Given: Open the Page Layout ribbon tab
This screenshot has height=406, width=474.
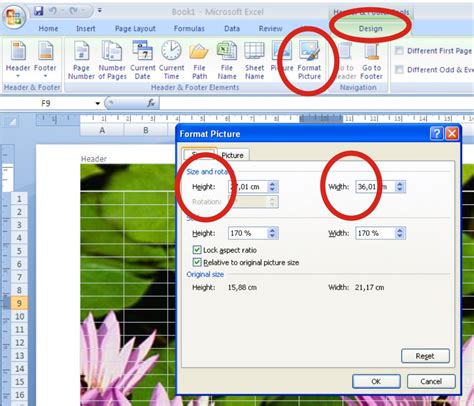Looking at the screenshot, I should coord(135,29).
